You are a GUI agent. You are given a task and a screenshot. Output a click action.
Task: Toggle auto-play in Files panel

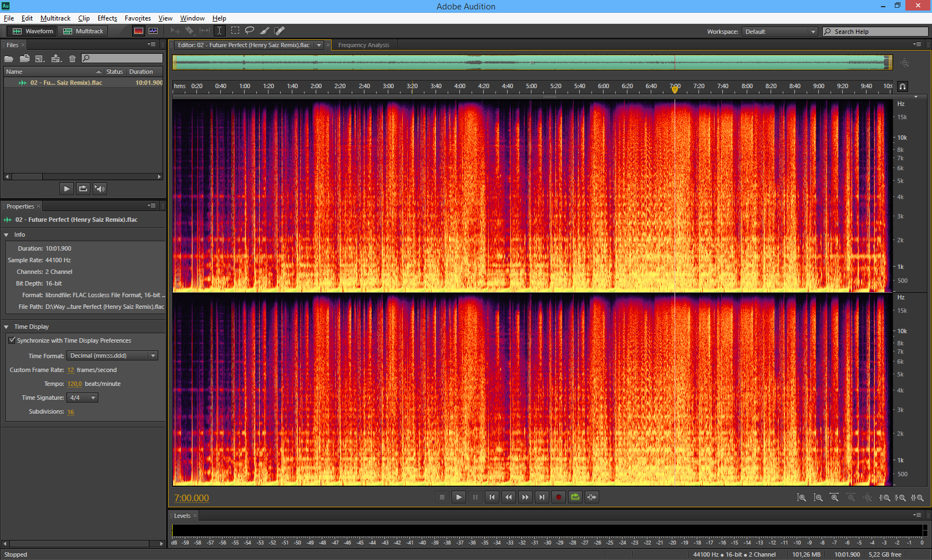[99, 189]
